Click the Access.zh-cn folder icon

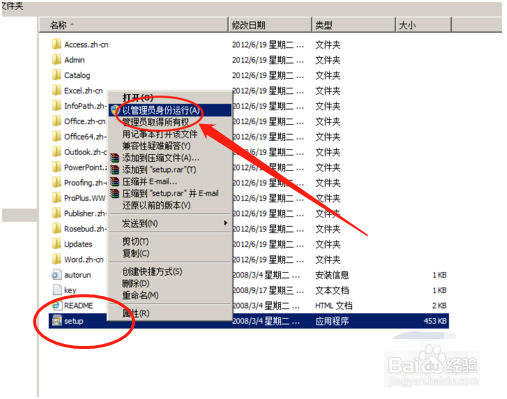click(57, 44)
